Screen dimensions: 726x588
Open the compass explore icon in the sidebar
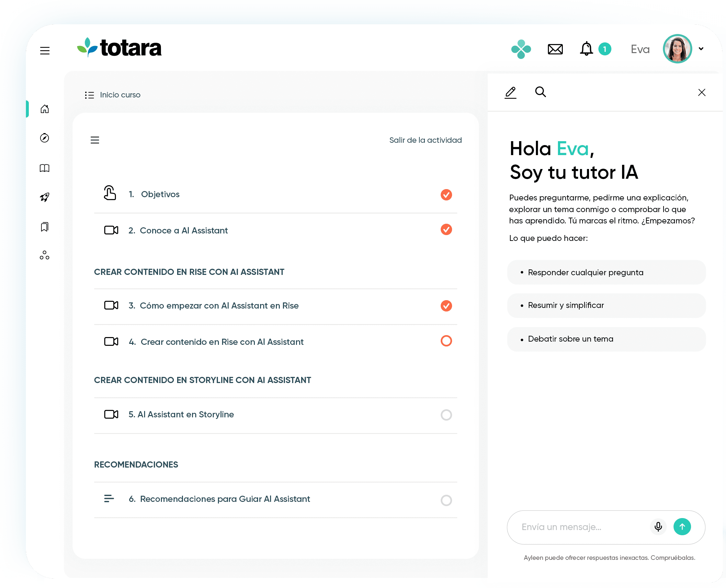coord(45,138)
